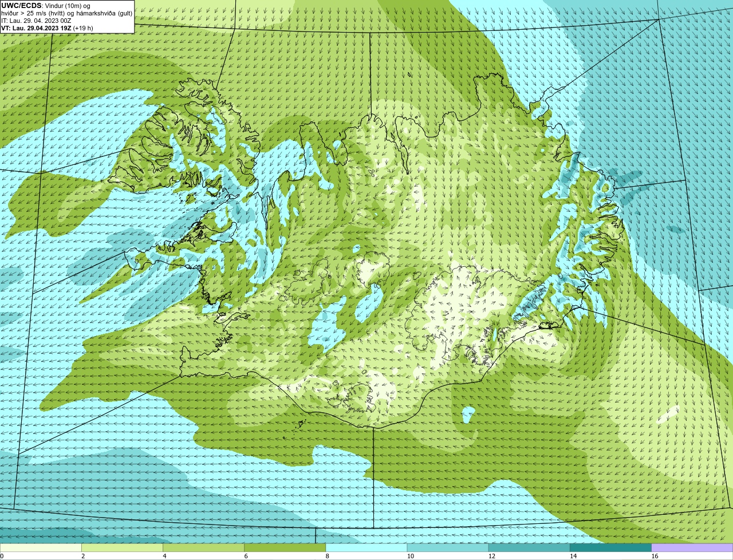
Task: Click the legend scale label '12'
Action: 492,556
